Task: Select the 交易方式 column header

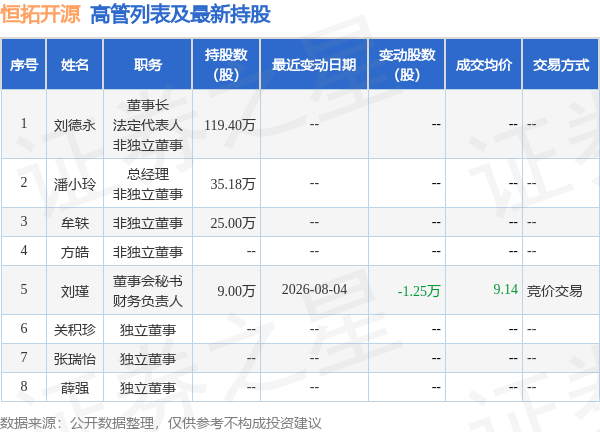Action: (x=561, y=65)
